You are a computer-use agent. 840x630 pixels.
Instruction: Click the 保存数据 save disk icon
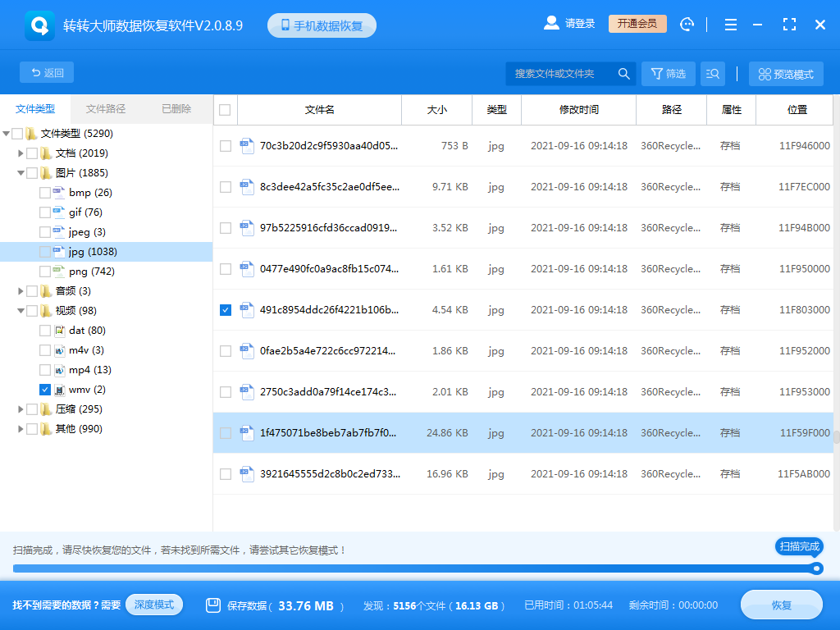click(x=215, y=605)
